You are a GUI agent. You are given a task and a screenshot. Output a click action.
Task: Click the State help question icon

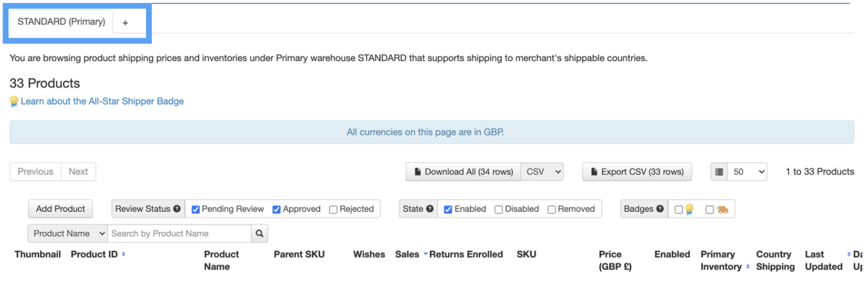(x=430, y=209)
